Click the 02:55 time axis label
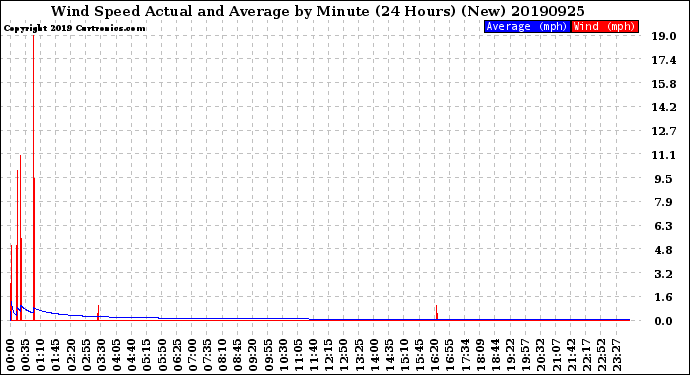 pyautogui.click(x=86, y=355)
